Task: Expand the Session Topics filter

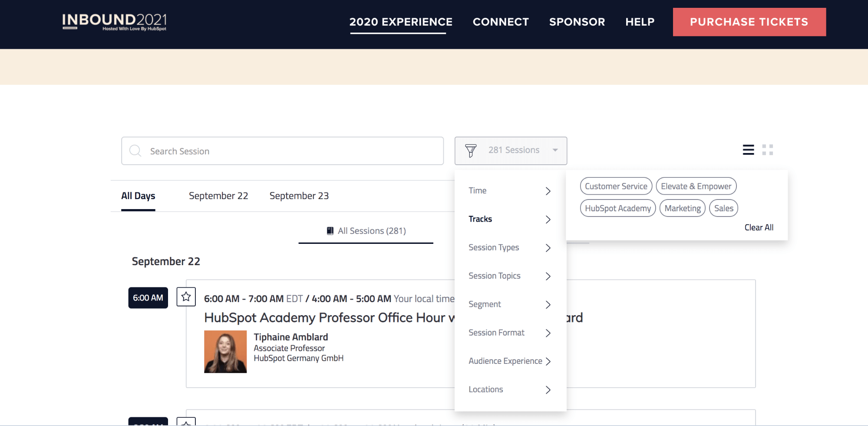Action: click(510, 276)
